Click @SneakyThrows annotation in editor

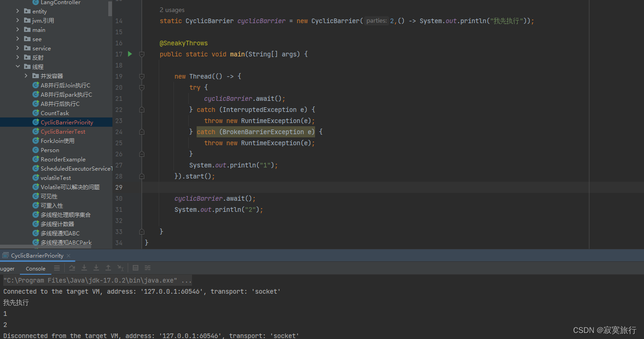(x=184, y=43)
